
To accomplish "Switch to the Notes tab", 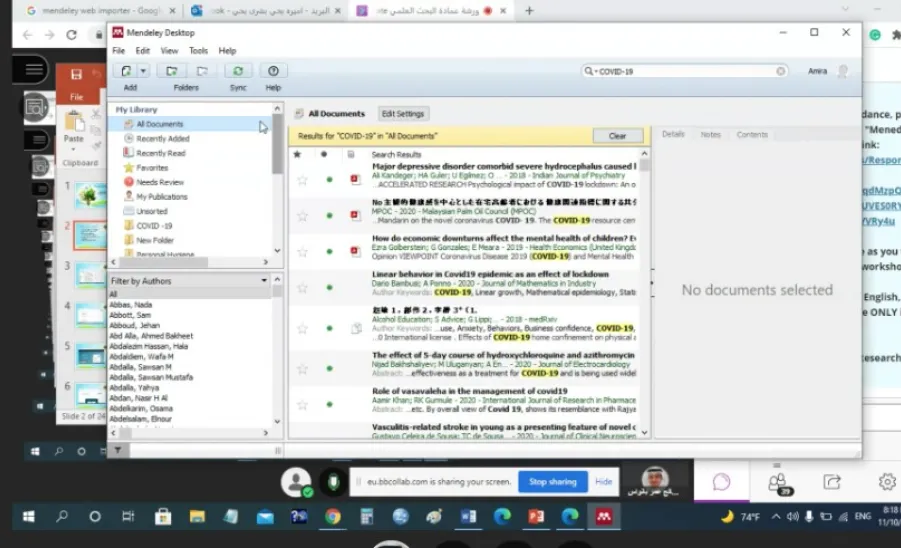I will click(x=710, y=134).
